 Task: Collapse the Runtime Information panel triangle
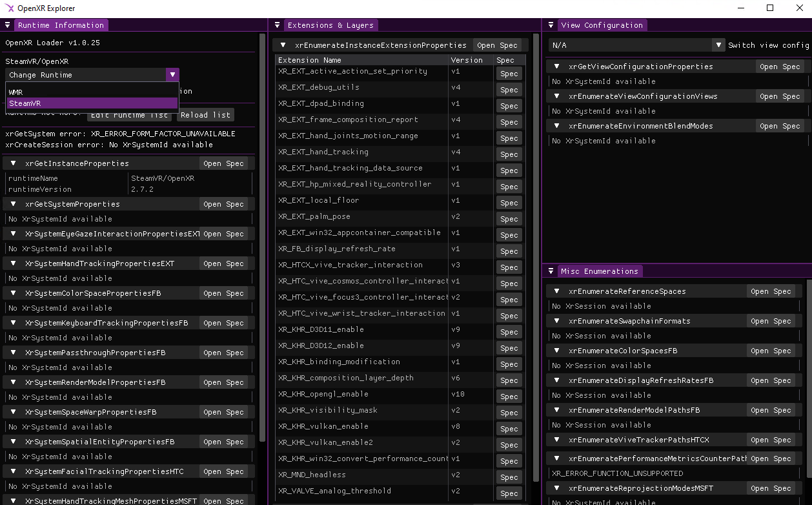pos(7,25)
